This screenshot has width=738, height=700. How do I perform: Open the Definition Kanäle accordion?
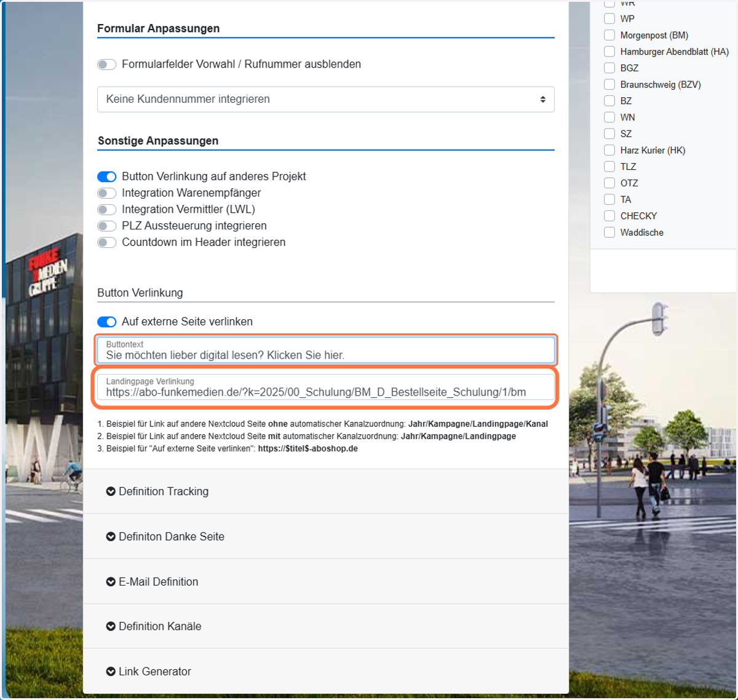(326, 626)
